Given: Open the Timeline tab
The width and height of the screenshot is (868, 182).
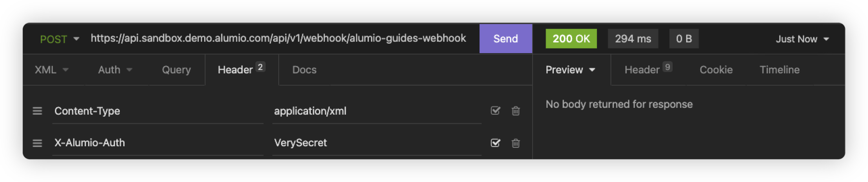Looking at the screenshot, I should 779,70.
